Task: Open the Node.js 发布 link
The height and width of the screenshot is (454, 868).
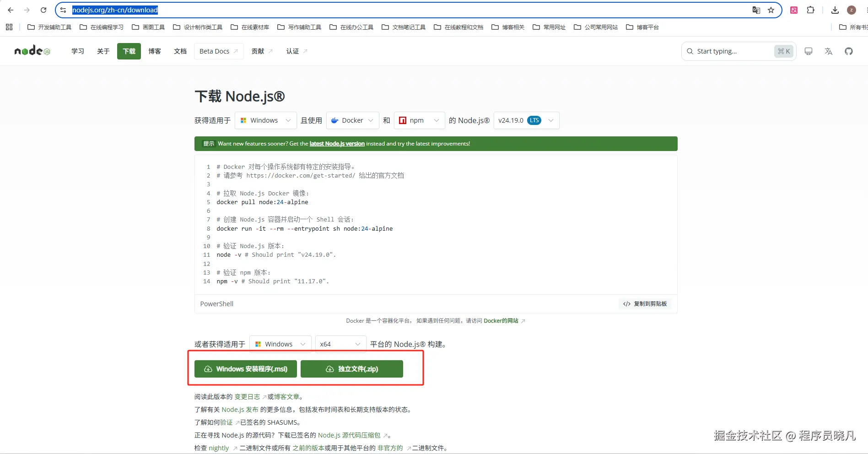Action: pos(240,410)
